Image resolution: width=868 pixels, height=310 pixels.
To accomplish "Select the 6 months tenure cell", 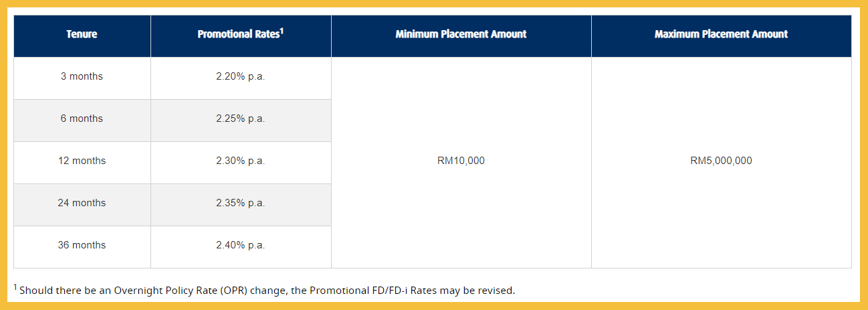I will pyautogui.click(x=82, y=119).
